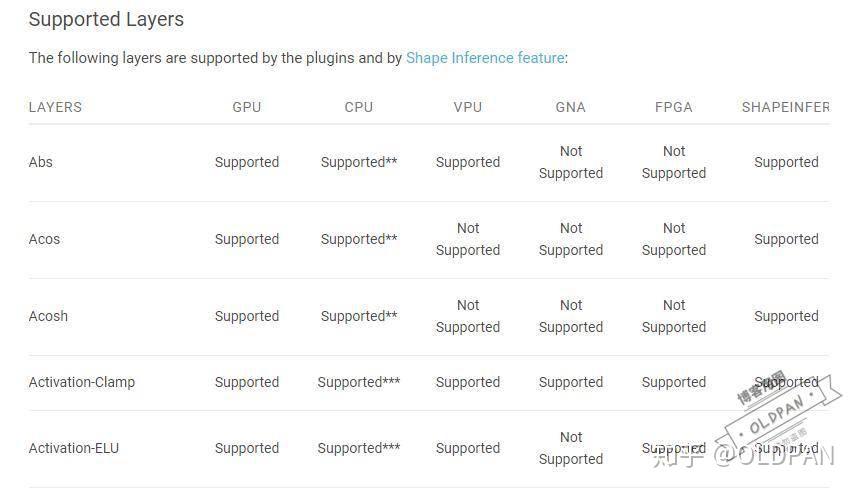Select the Acosh layer row name
The height and width of the screenshot is (490, 857).
click(x=48, y=316)
